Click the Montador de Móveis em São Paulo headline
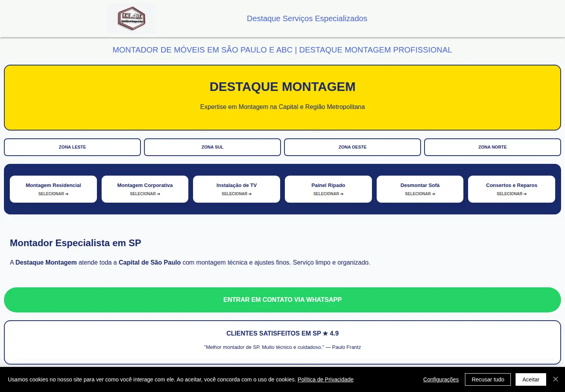The image size is (565, 392). click(x=282, y=50)
